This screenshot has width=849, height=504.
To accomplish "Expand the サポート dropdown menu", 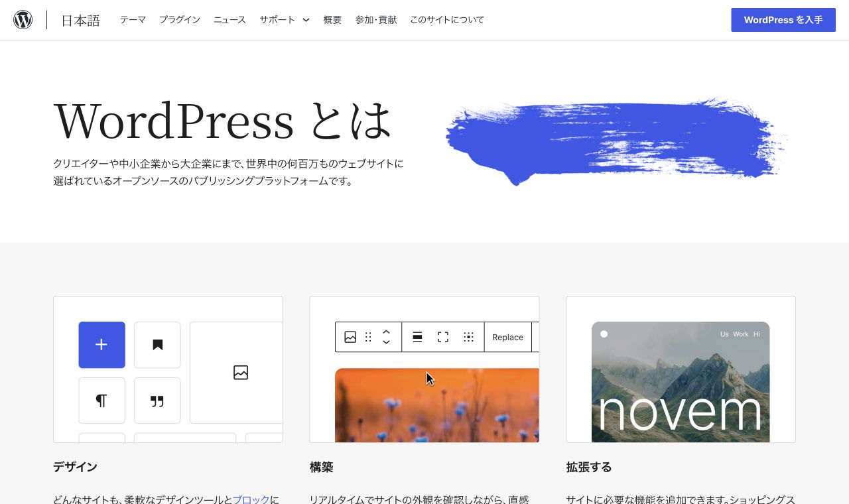I will pos(285,20).
